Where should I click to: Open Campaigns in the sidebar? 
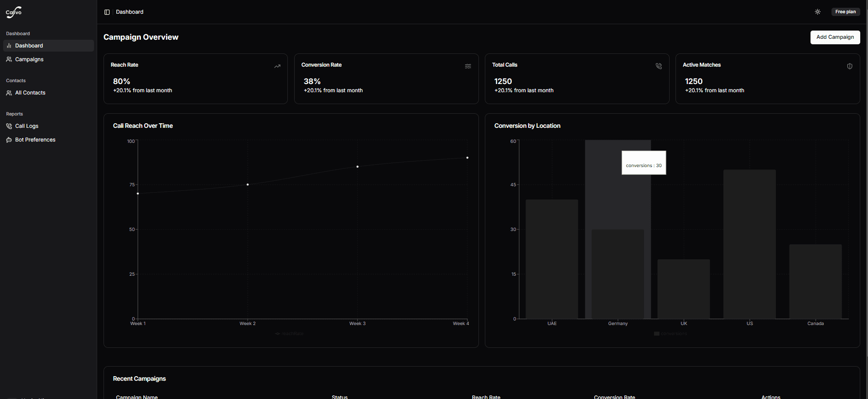(48, 59)
